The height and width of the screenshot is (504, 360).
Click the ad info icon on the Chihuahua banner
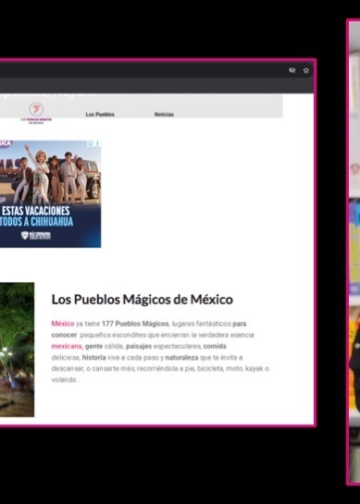90,143
